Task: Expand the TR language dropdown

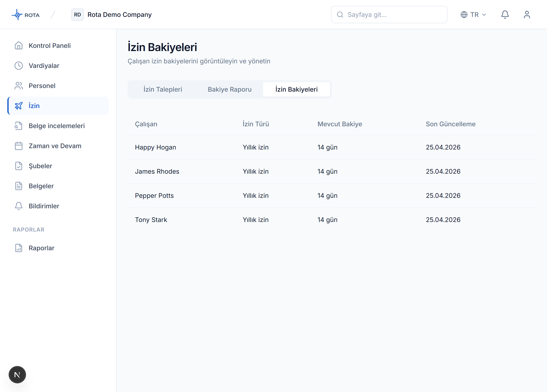Action: pyautogui.click(x=473, y=15)
